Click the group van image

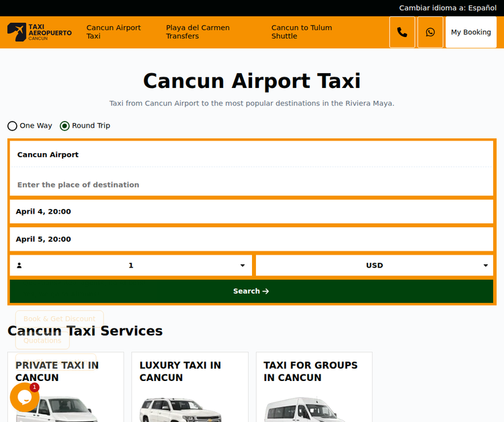[304, 410]
